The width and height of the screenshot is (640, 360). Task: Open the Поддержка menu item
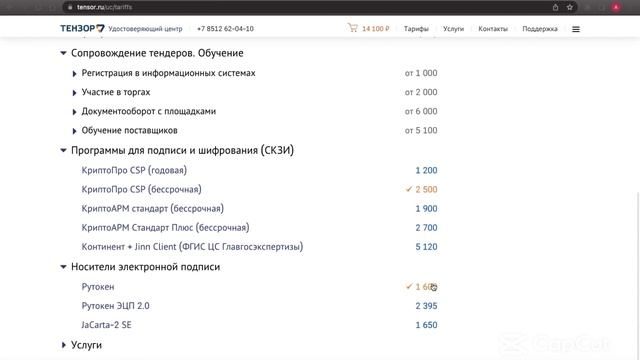pos(540,29)
